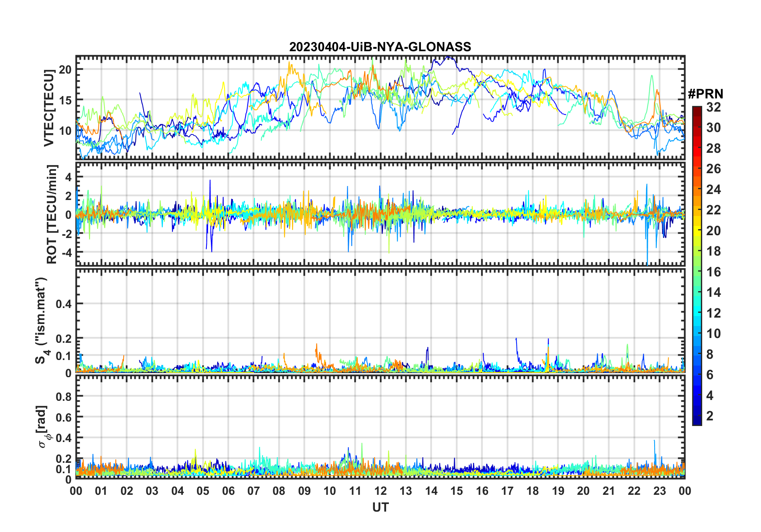
Task: Click the VTEC axis tick label 15
Action: (x=65, y=100)
